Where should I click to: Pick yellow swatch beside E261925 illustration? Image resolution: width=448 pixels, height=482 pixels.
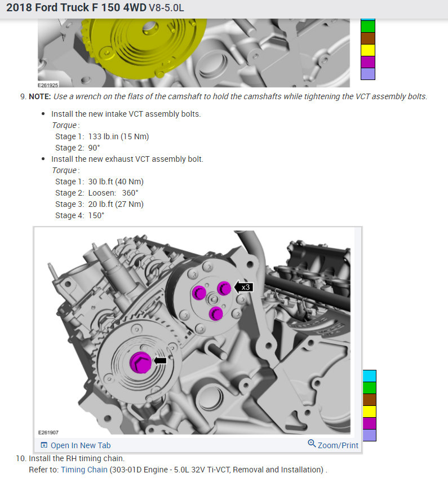pos(368,50)
